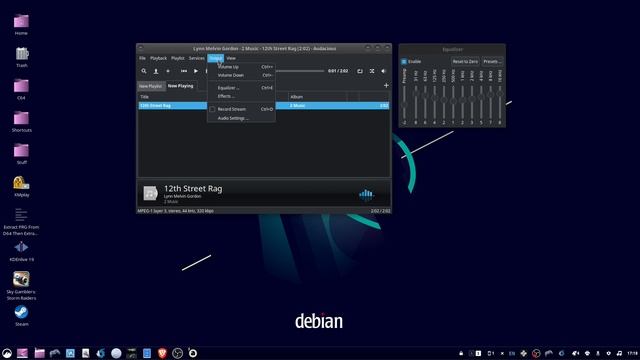Adjust the 1 kHz equalizer slider
The width and height of the screenshot is (640, 360).
click(462, 102)
